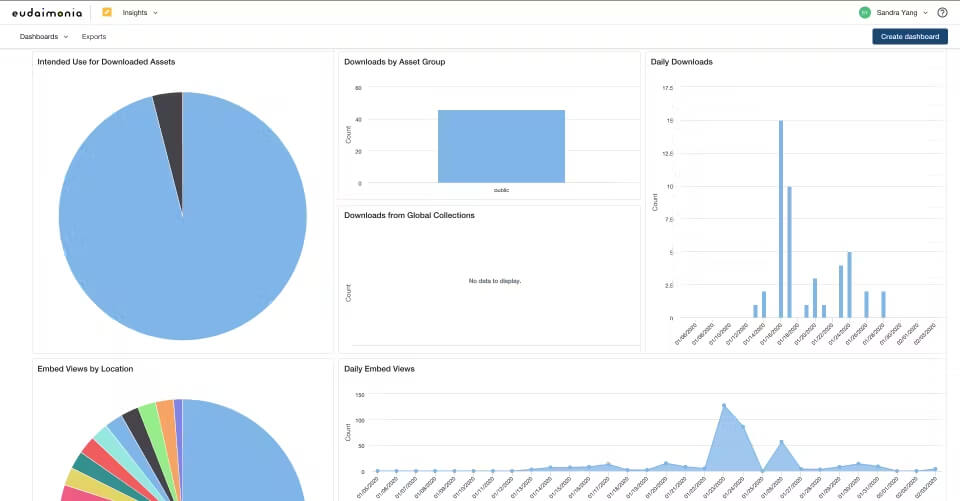960x501 pixels.
Task: Click the 10-count bar in Daily Downloads
Action: click(x=789, y=252)
